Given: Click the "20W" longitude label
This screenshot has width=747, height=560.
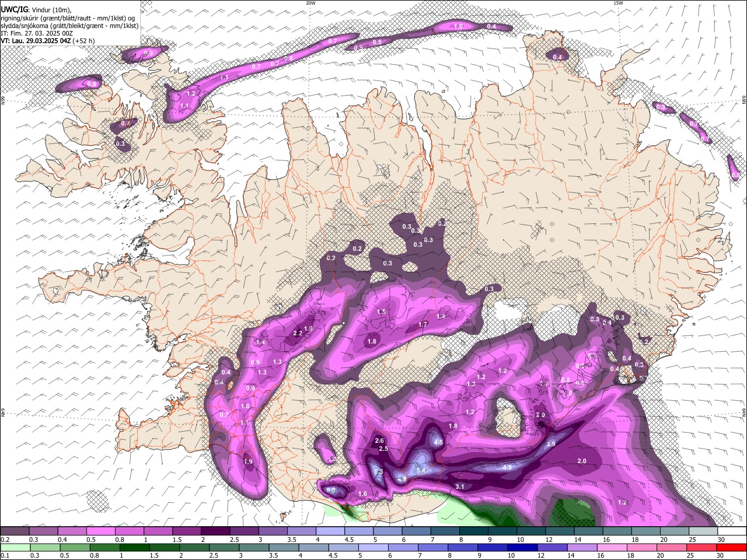Looking at the screenshot, I should click(310, 3).
